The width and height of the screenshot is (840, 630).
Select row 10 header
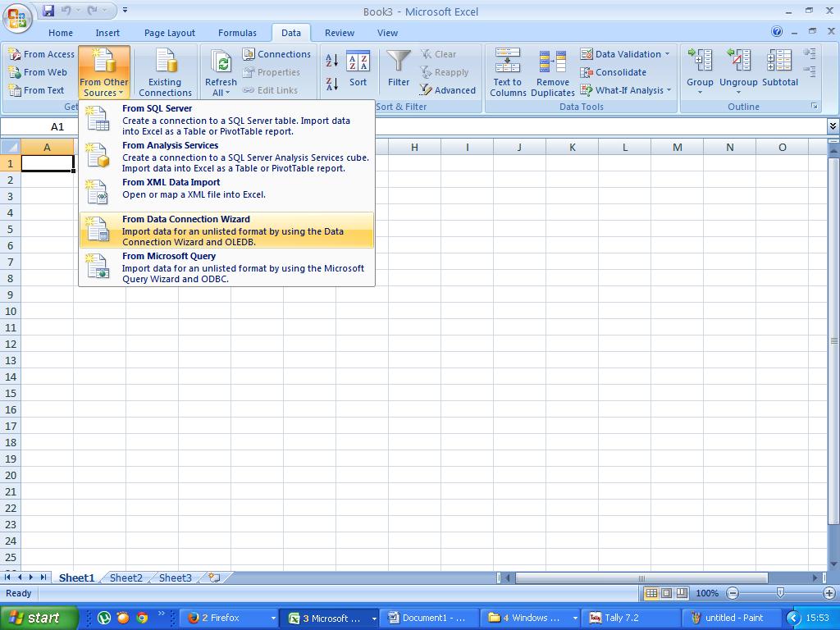point(10,311)
